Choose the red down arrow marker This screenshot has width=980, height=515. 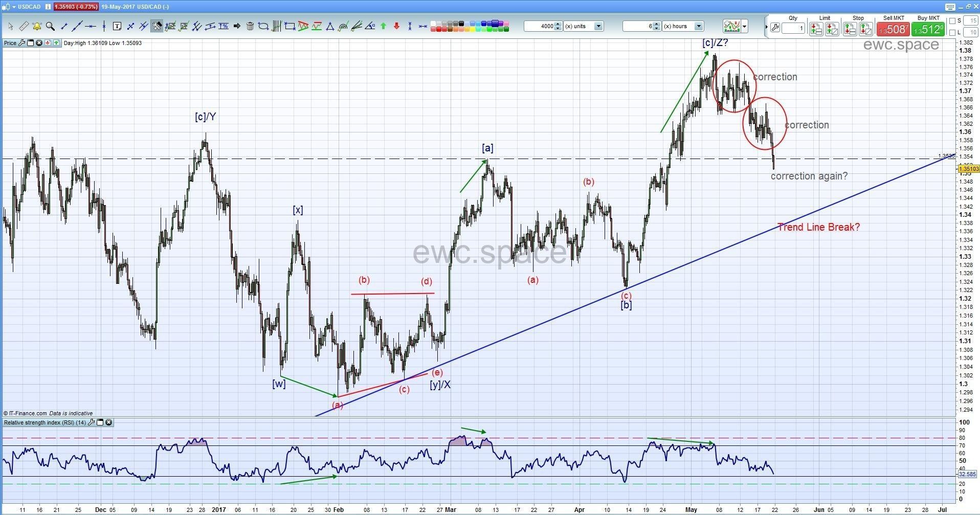point(396,26)
